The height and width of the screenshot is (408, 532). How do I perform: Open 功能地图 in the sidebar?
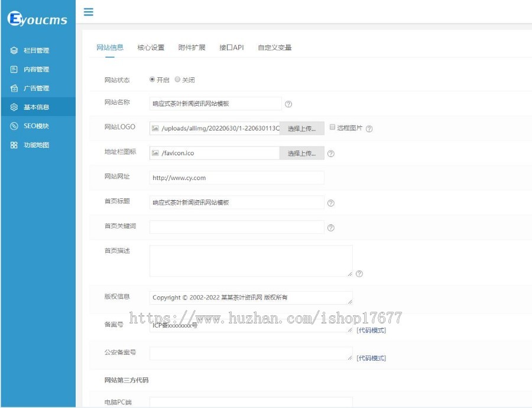[38, 145]
